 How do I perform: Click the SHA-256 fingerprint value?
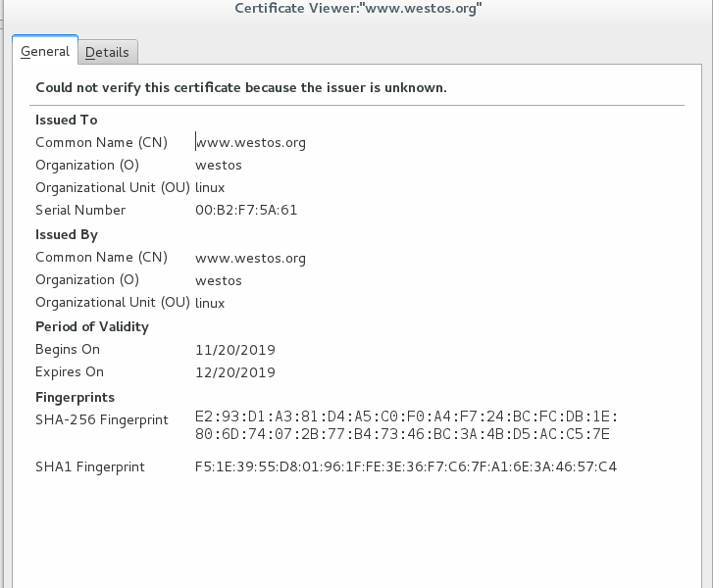pyautogui.click(x=406, y=425)
